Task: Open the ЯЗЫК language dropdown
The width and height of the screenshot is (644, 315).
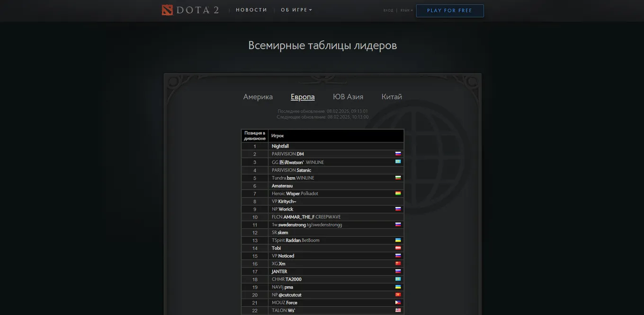Action: (407, 10)
